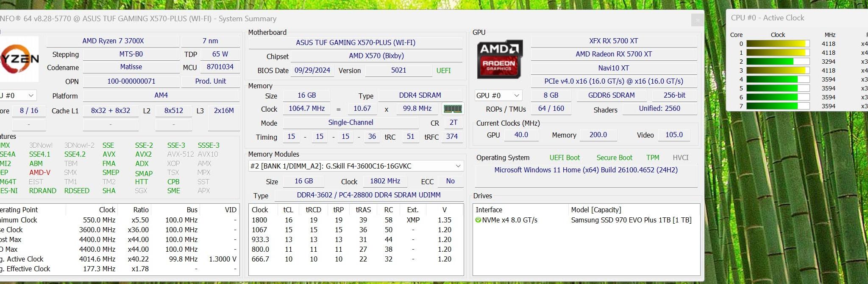
Task: Click the Ryzen CPU logo
Action: tap(19, 59)
